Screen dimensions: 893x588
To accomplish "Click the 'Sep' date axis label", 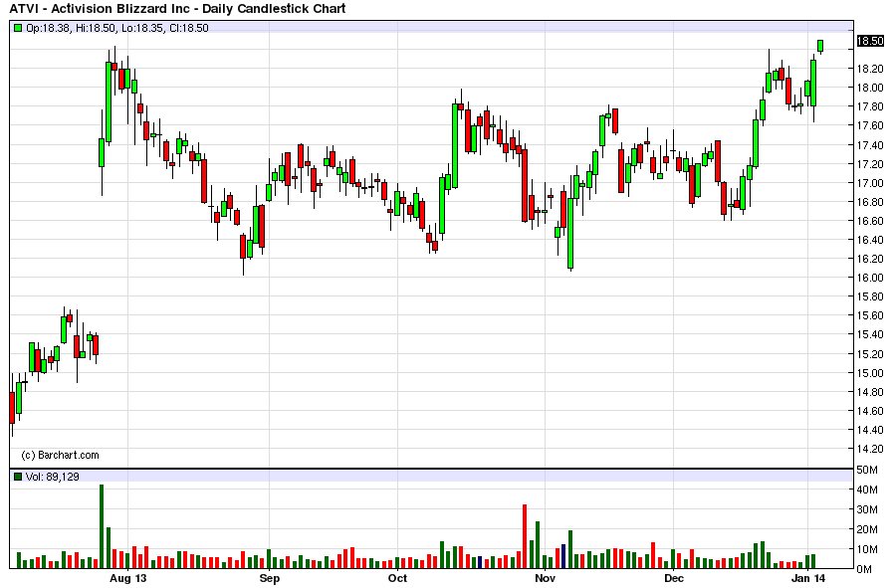I will 270,578.
